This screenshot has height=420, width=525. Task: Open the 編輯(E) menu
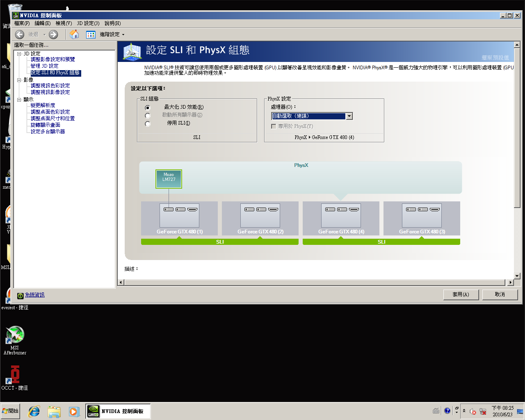pos(43,23)
